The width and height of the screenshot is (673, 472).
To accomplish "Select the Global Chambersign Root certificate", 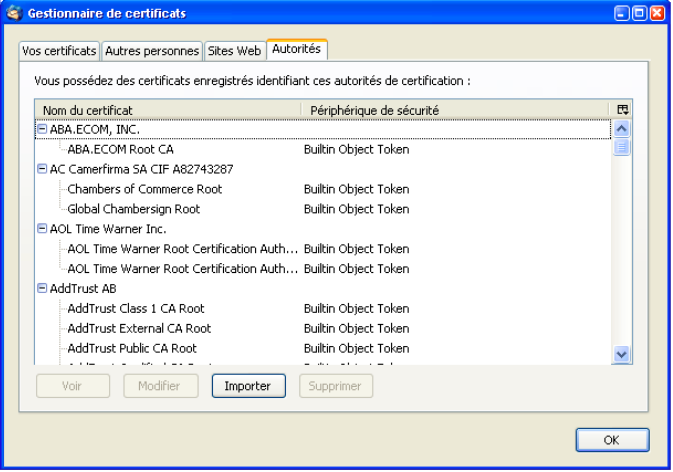I will 133,209.
